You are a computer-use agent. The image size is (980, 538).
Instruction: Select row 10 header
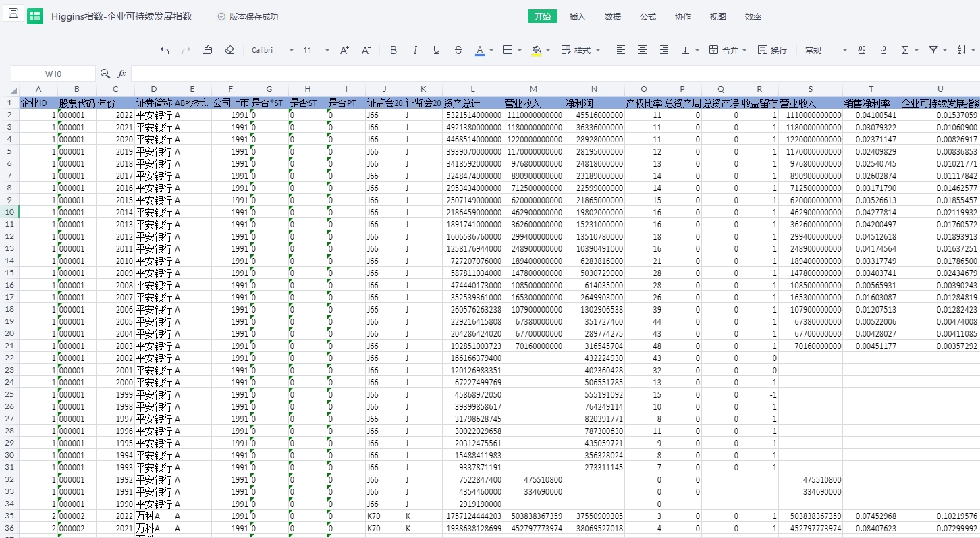(x=9, y=212)
